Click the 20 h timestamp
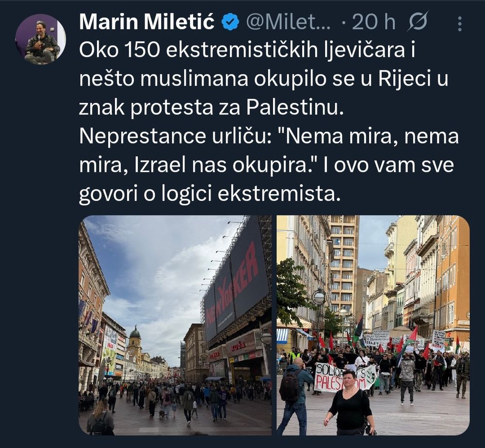 pyautogui.click(x=373, y=22)
